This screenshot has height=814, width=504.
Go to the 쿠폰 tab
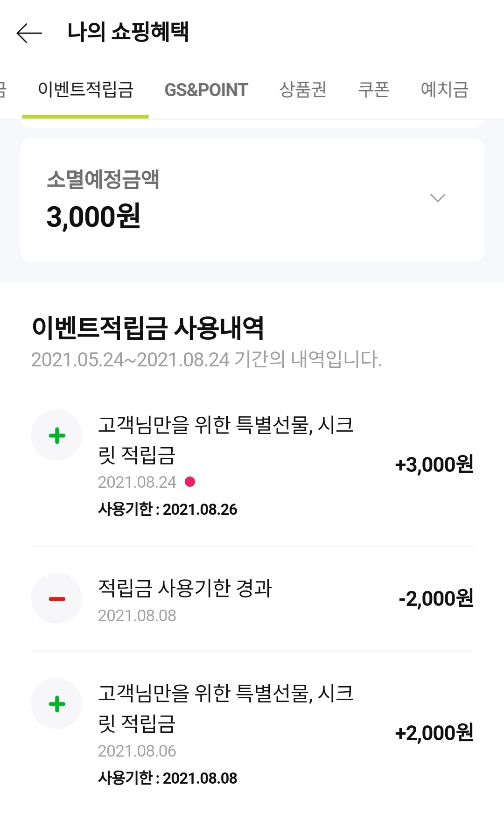point(373,90)
